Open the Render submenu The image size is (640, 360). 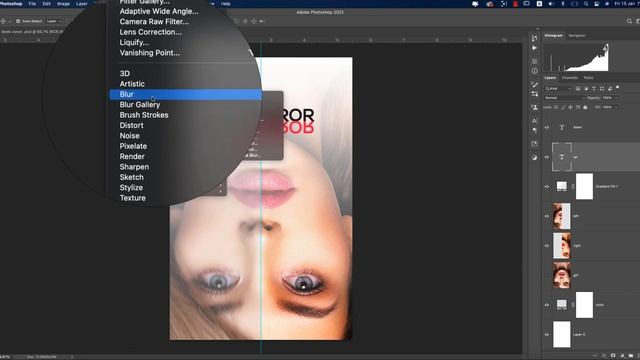tap(132, 156)
